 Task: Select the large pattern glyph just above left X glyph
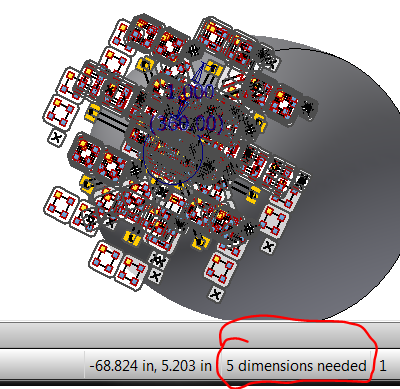click(61, 111)
